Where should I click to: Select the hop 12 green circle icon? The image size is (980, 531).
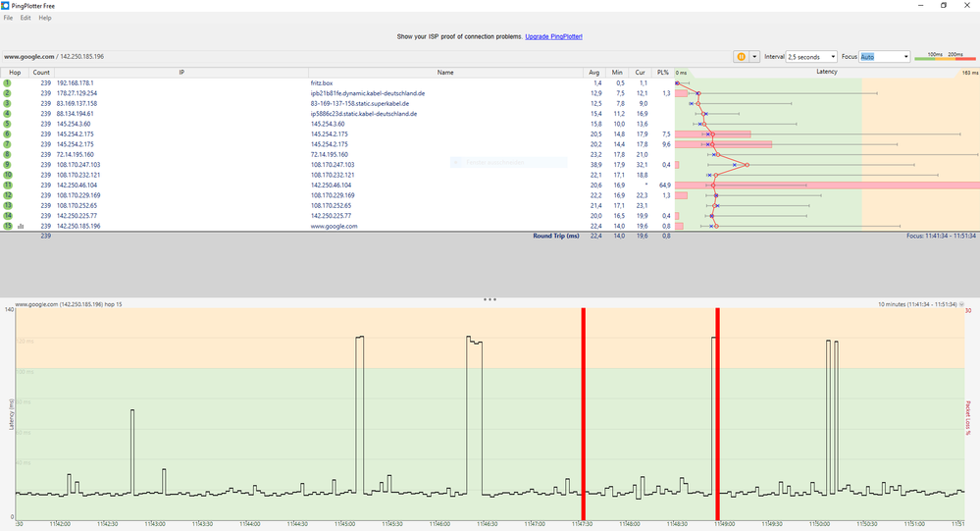[8, 195]
